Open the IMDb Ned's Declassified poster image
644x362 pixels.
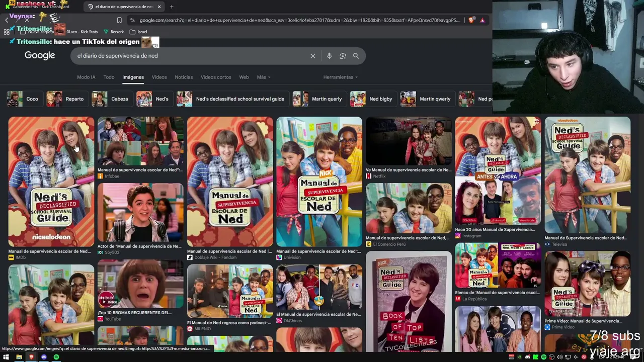[51, 182]
